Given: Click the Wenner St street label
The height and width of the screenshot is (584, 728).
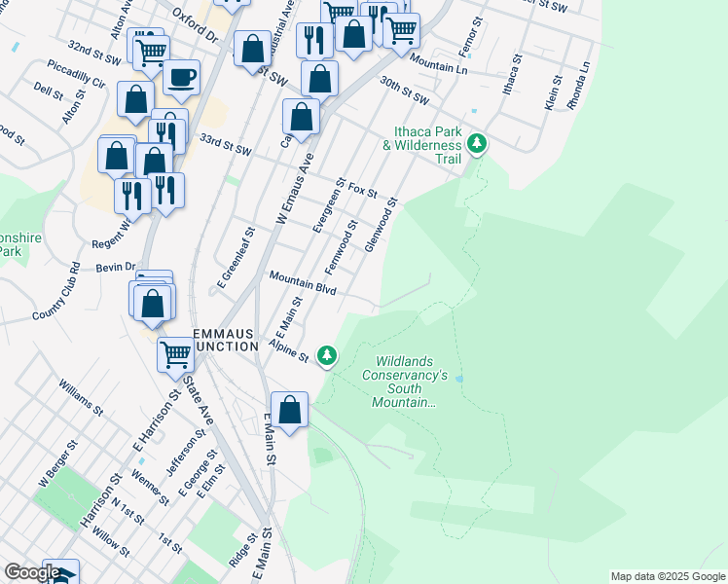Looking at the screenshot, I should point(151,488).
